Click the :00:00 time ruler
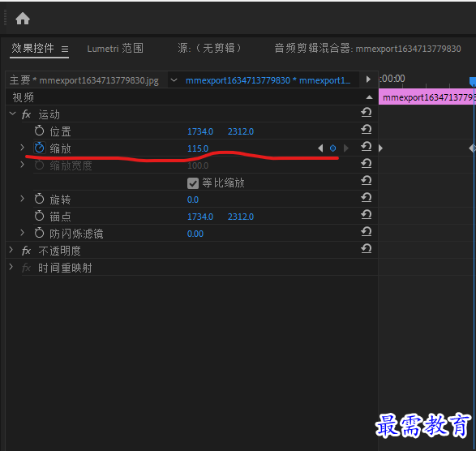This screenshot has height=451, width=476. (x=392, y=79)
